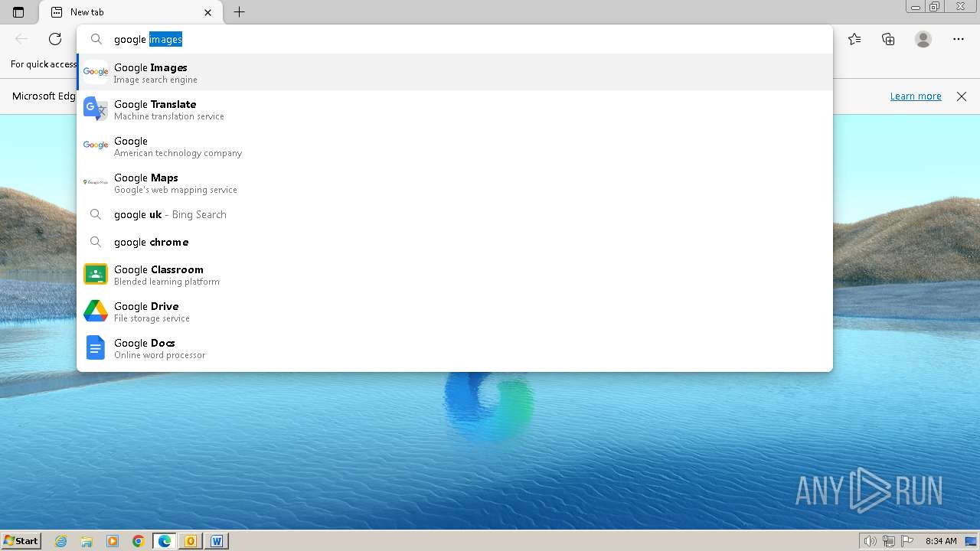Click the Action Center flag tray icon

[906, 541]
